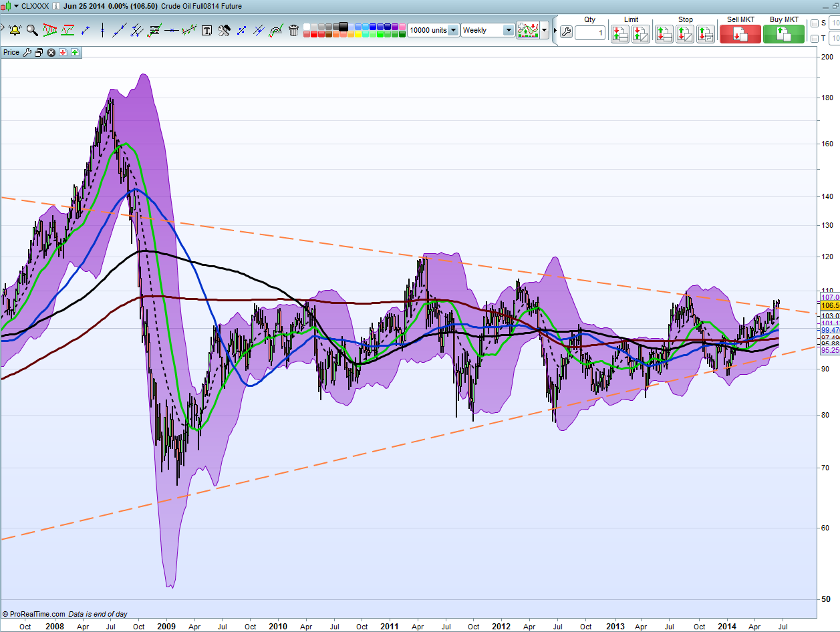
Task: Expand the indicator dropdown arrow
Action: click(544, 30)
